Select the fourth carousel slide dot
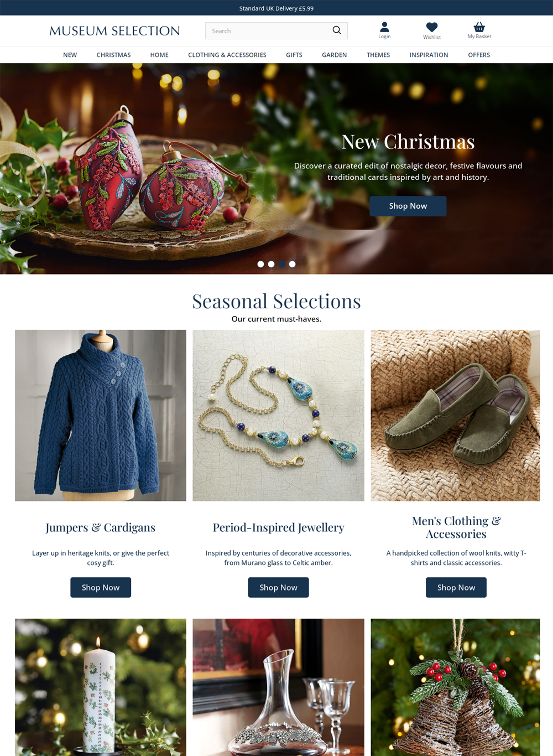Image resolution: width=553 pixels, height=756 pixels. 292,264
